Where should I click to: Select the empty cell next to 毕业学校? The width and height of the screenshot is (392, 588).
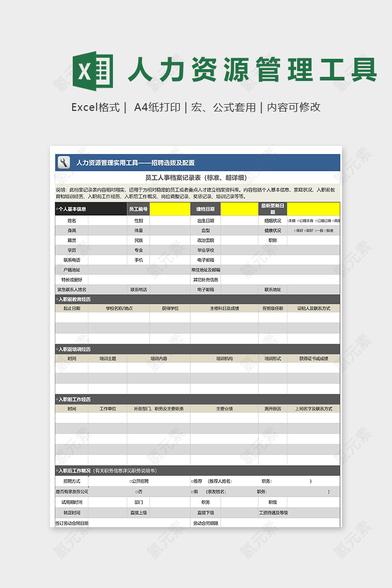(x=280, y=250)
